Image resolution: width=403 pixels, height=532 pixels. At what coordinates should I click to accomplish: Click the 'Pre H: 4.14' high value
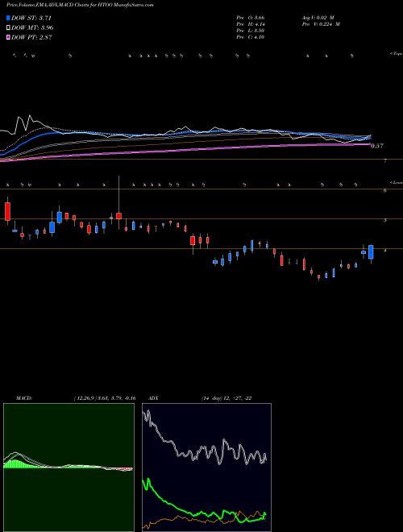251,24
